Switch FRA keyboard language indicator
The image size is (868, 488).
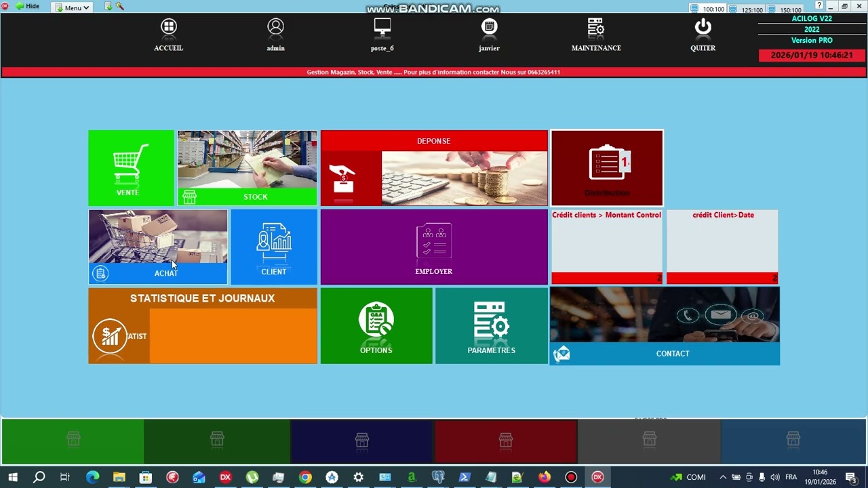tap(791, 477)
